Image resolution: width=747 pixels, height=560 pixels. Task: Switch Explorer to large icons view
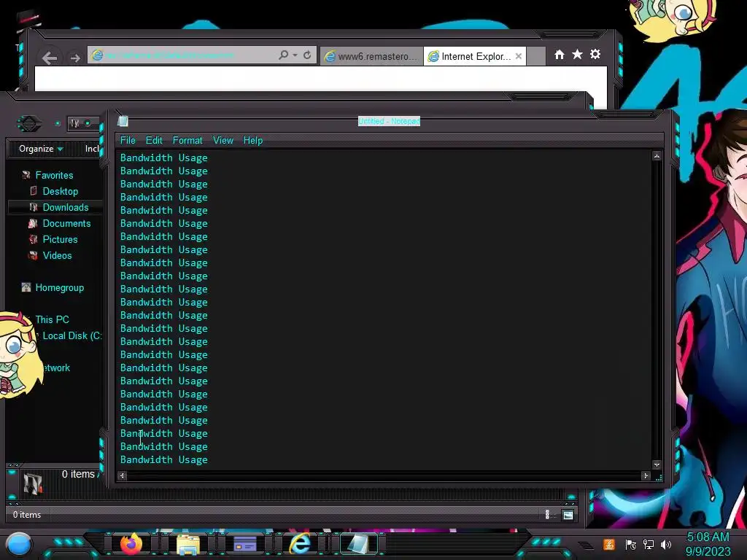(x=568, y=515)
